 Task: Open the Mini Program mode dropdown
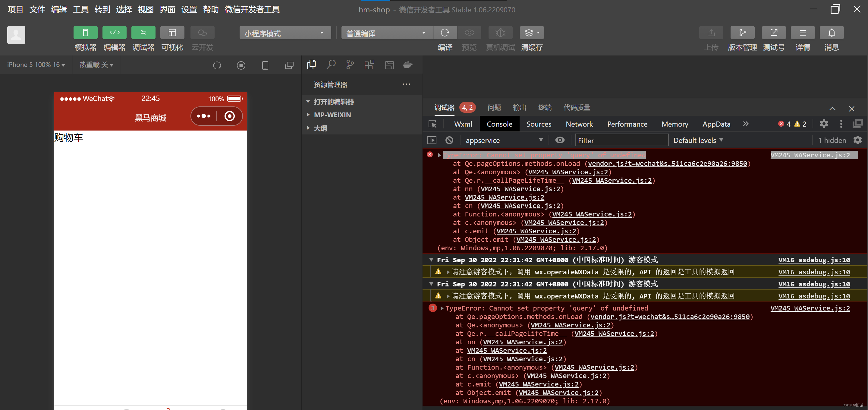(x=285, y=33)
